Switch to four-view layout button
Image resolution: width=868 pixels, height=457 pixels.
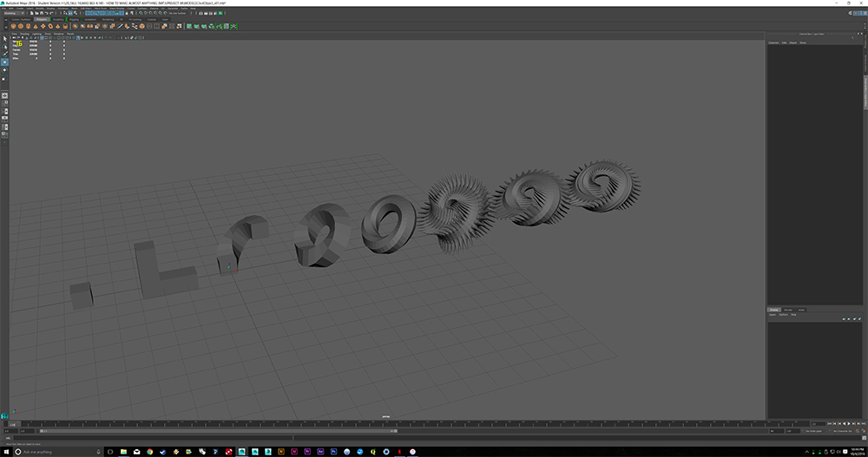point(5,103)
